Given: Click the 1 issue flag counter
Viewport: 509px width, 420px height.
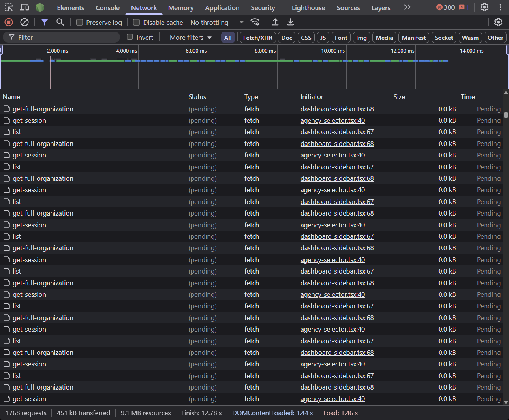Looking at the screenshot, I should pyautogui.click(x=464, y=7).
